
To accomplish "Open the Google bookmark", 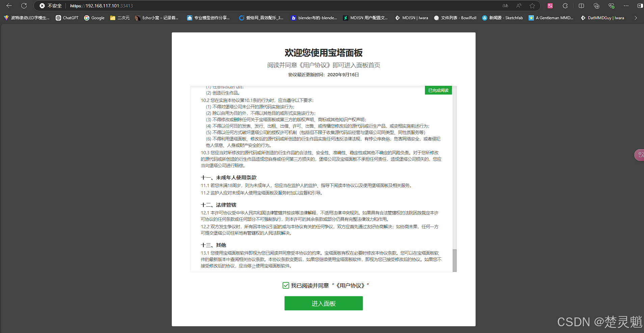I will click(x=95, y=18).
